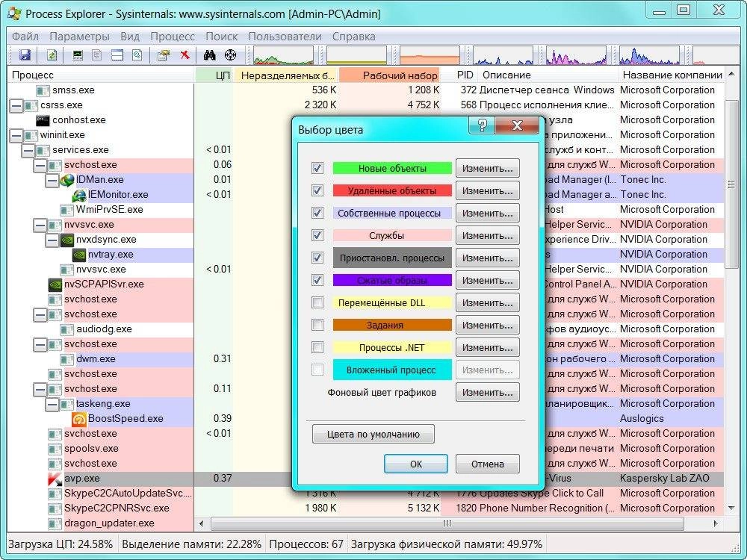Click the binoculars Find icon
747x560 pixels.
210,55
